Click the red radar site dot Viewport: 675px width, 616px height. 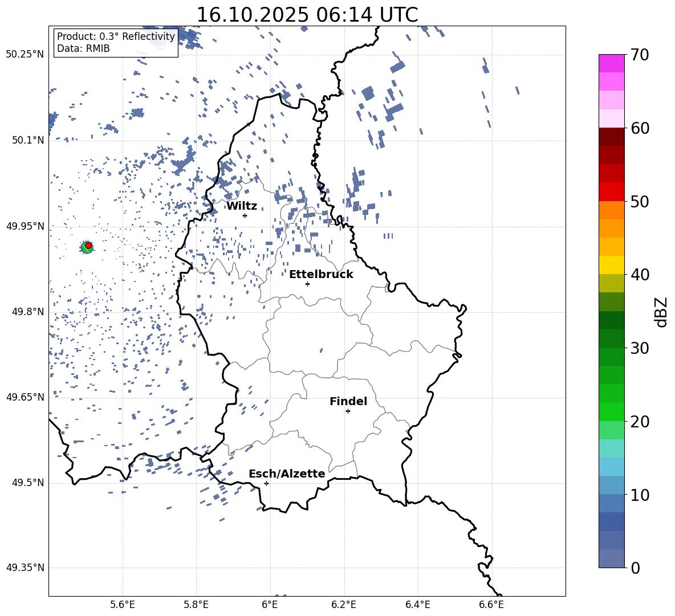coord(88,245)
